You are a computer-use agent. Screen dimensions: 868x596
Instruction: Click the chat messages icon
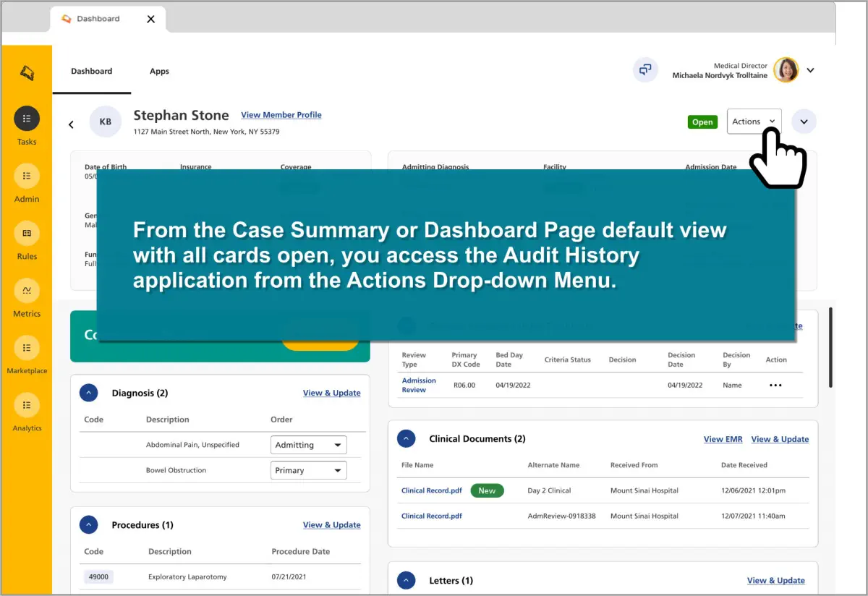[x=644, y=70]
